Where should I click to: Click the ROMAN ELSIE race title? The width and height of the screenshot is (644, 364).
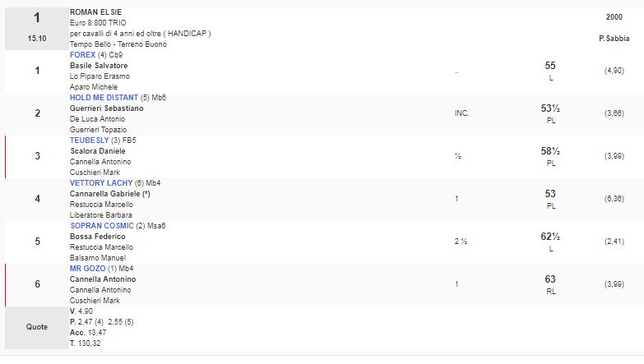tap(95, 12)
